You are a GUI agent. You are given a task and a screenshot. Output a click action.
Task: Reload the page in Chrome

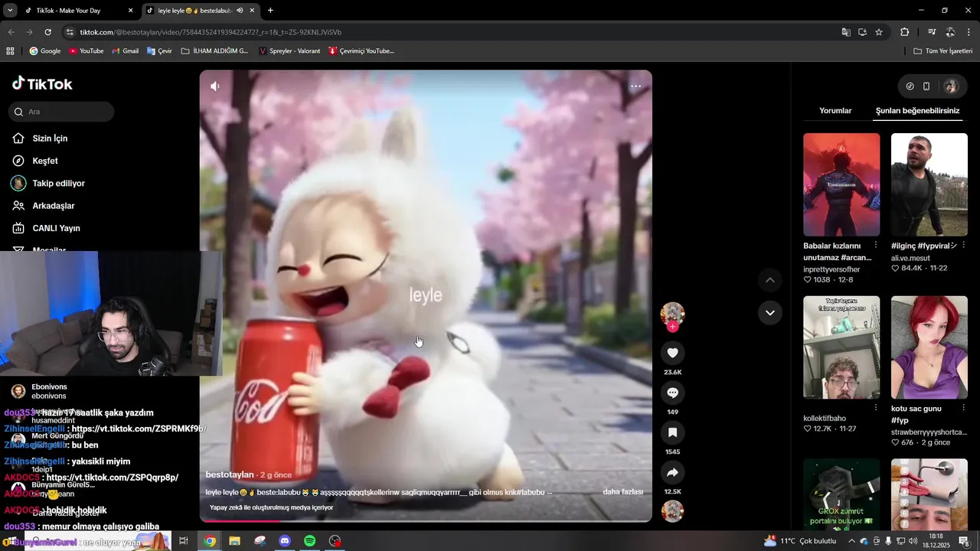click(x=47, y=32)
